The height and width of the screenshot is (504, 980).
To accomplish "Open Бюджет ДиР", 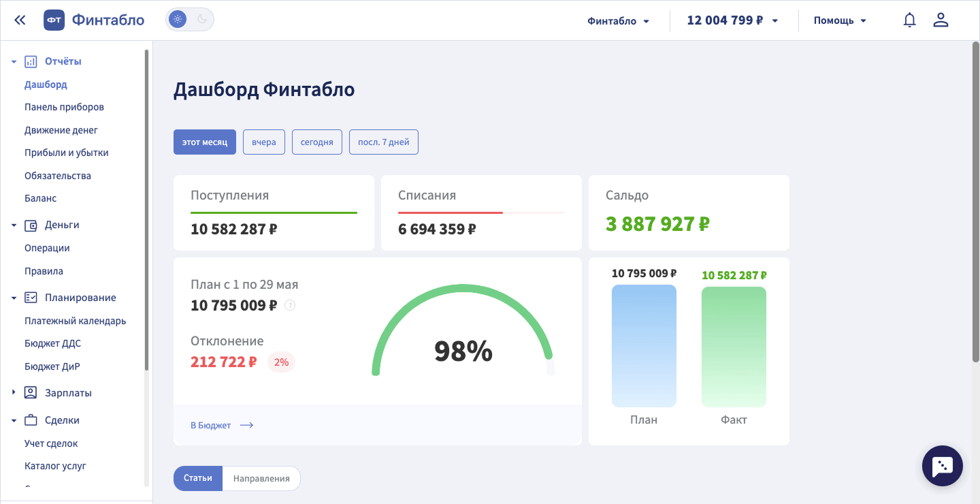I will pyautogui.click(x=52, y=366).
